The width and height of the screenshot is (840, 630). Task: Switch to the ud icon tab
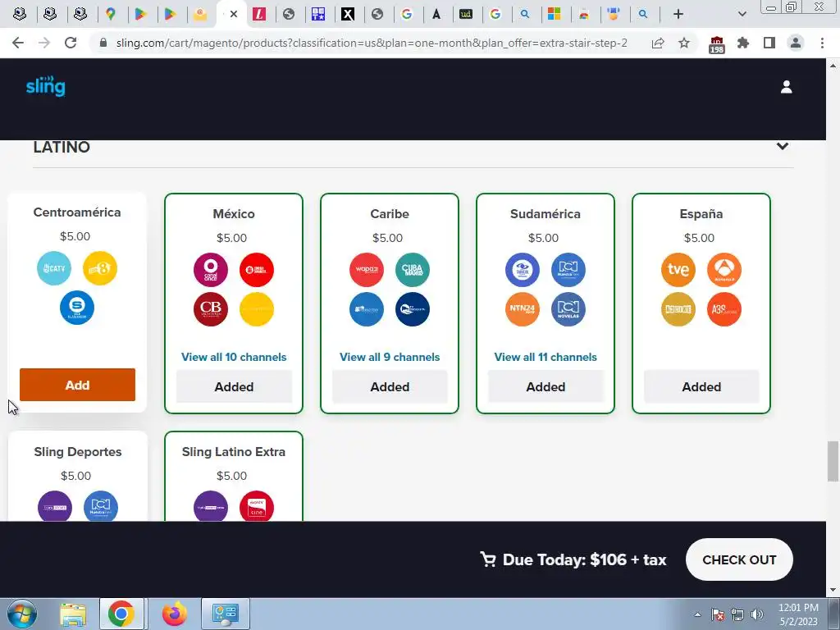(466, 14)
